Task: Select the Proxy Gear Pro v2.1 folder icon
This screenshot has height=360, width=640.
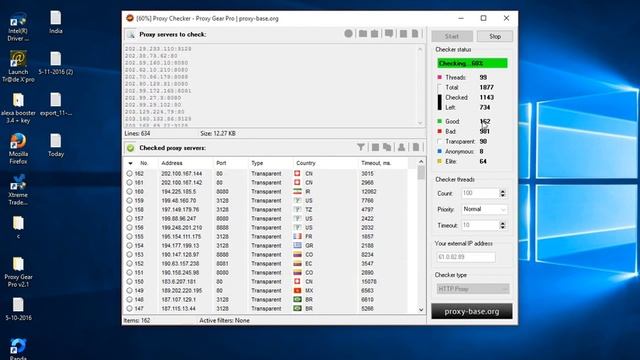Action: [18, 272]
